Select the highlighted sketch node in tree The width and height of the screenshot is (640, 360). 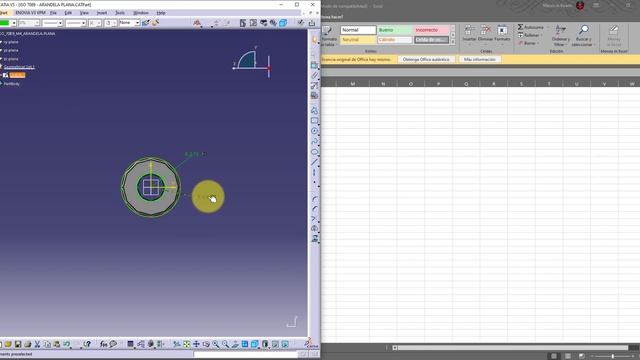[17, 75]
